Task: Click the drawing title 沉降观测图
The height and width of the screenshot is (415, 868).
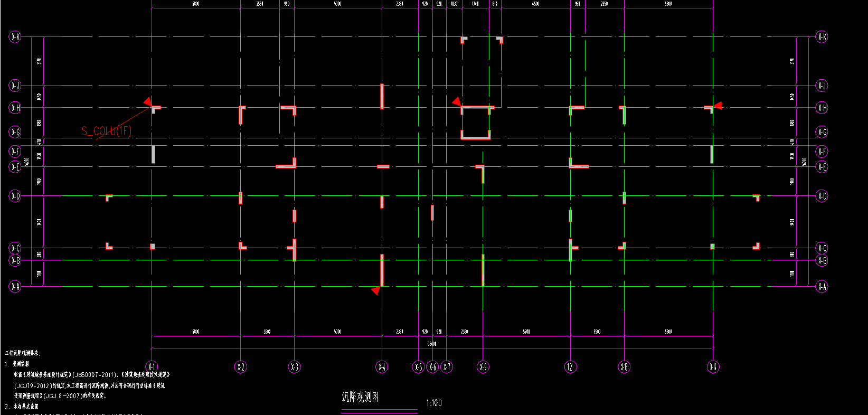Action: click(x=360, y=397)
